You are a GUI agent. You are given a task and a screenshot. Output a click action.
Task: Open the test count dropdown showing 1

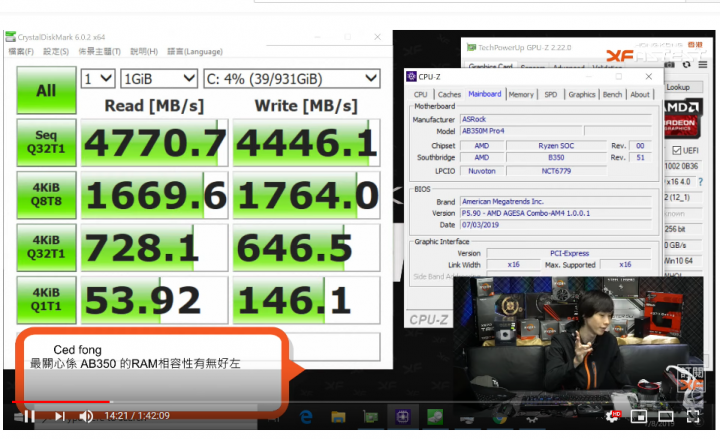98,79
